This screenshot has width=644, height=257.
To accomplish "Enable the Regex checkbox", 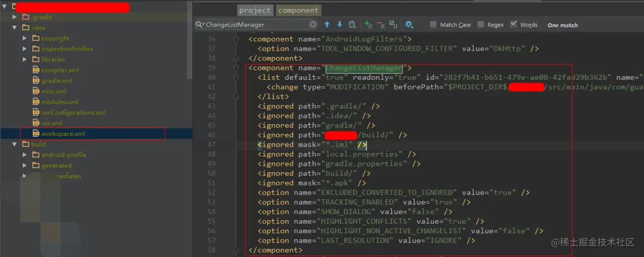I will click(x=481, y=24).
